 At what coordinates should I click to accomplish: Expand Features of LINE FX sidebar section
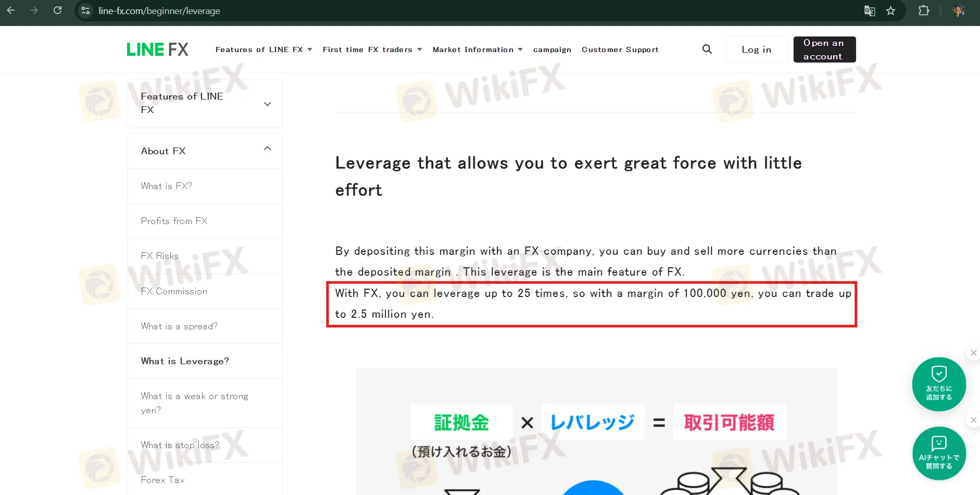point(267,104)
